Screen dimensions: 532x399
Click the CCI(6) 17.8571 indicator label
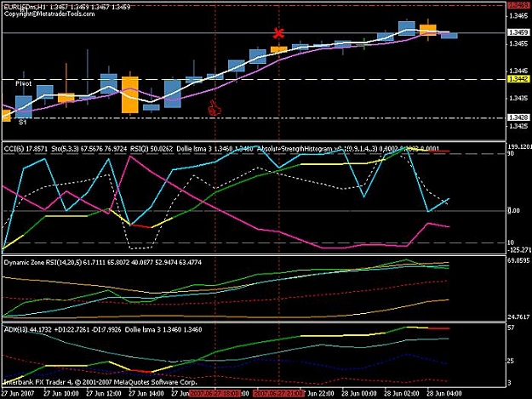26,149
